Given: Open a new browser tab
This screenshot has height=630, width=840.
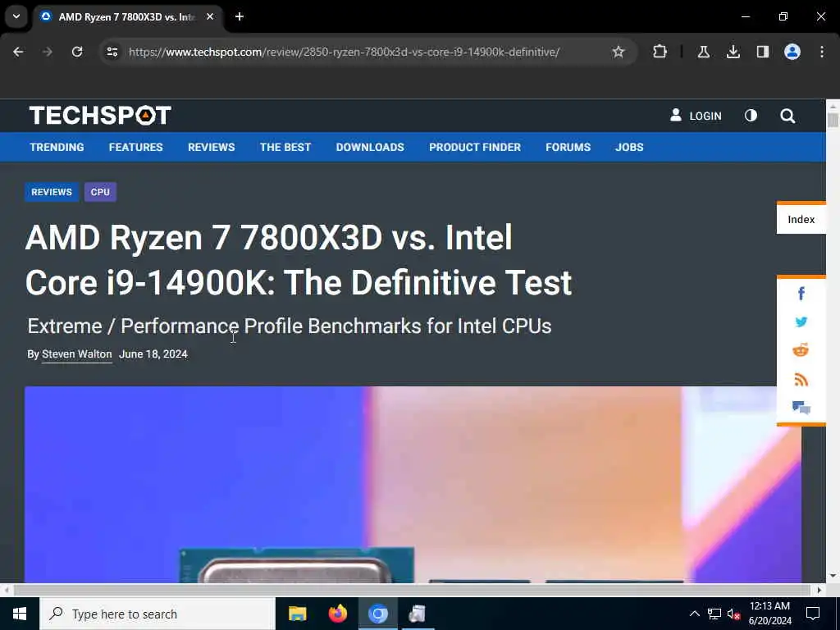Looking at the screenshot, I should point(240,16).
